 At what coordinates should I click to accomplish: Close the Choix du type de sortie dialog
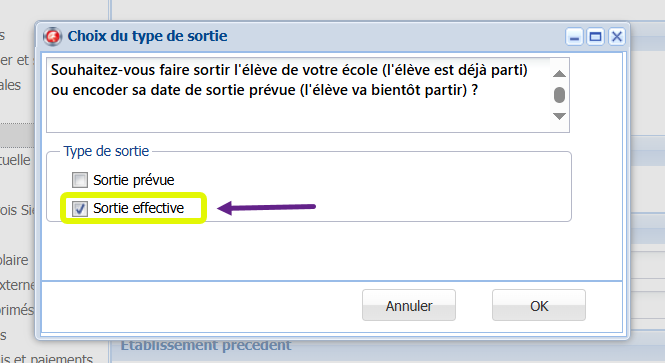[x=617, y=37]
